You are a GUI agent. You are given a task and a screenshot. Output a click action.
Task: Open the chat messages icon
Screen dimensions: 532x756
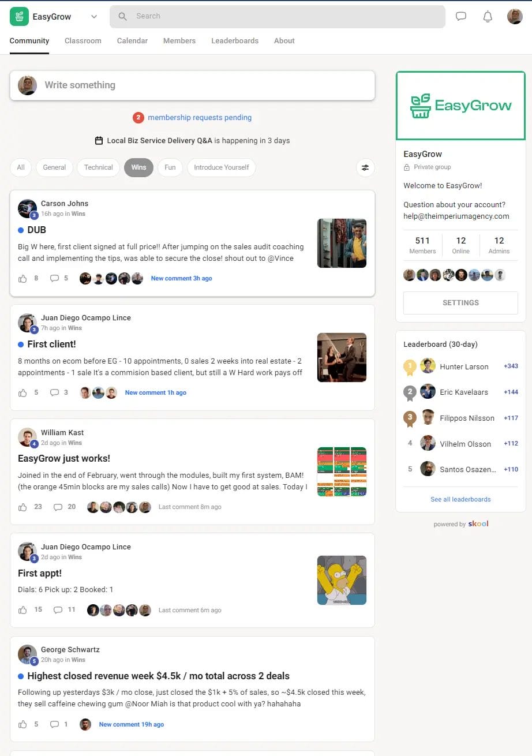pyautogui.click(x=461, y=17)
